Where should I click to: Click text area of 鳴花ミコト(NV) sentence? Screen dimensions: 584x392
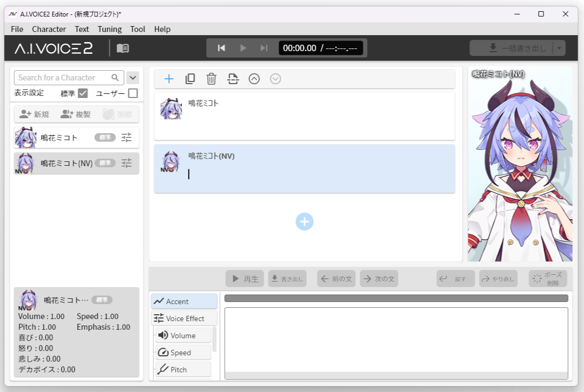320,174
